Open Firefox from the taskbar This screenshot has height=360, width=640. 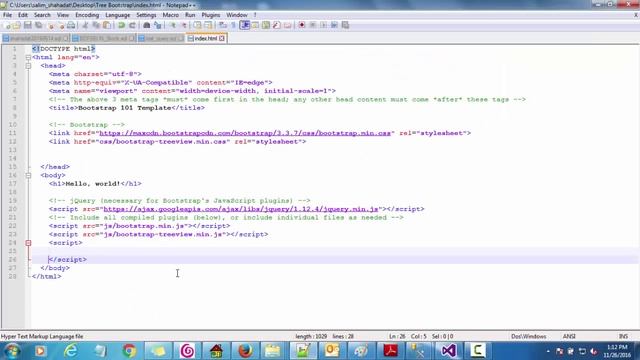coord(245,351)
